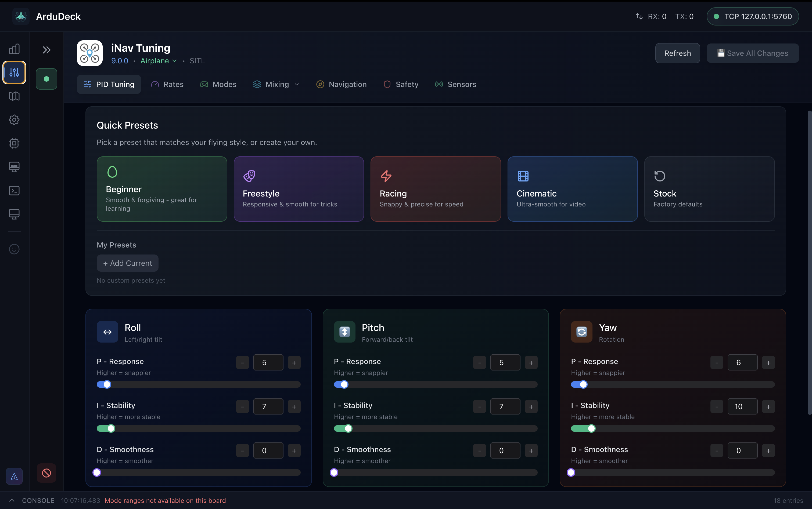Open the OSD screen icon in sidebar
Image resolution: width=812 pixels, height=509 pixels.
pos(14,167)
